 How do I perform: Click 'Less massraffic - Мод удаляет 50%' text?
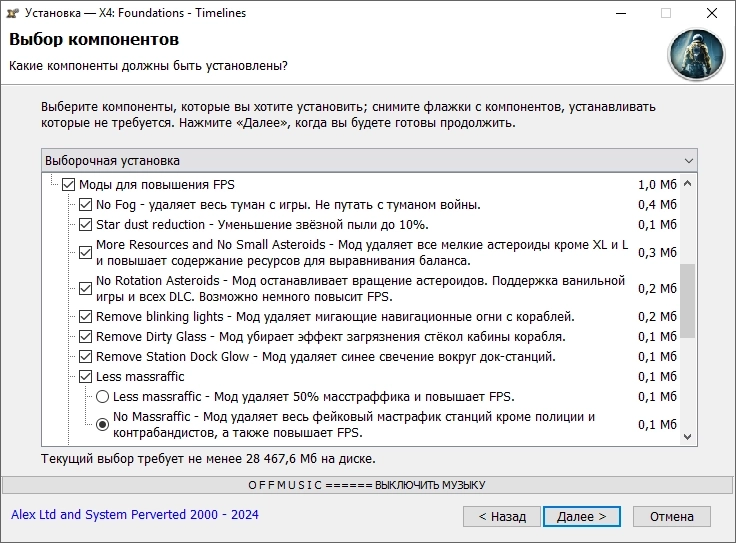point(314,397)
